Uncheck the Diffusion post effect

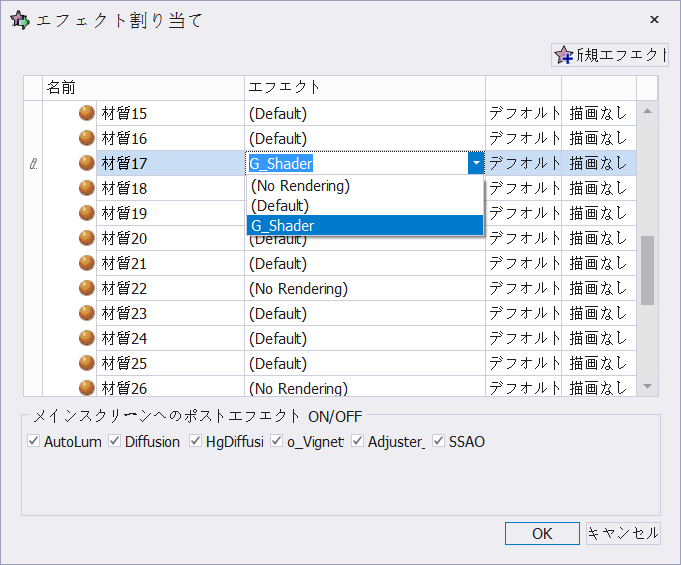[115, 441]
